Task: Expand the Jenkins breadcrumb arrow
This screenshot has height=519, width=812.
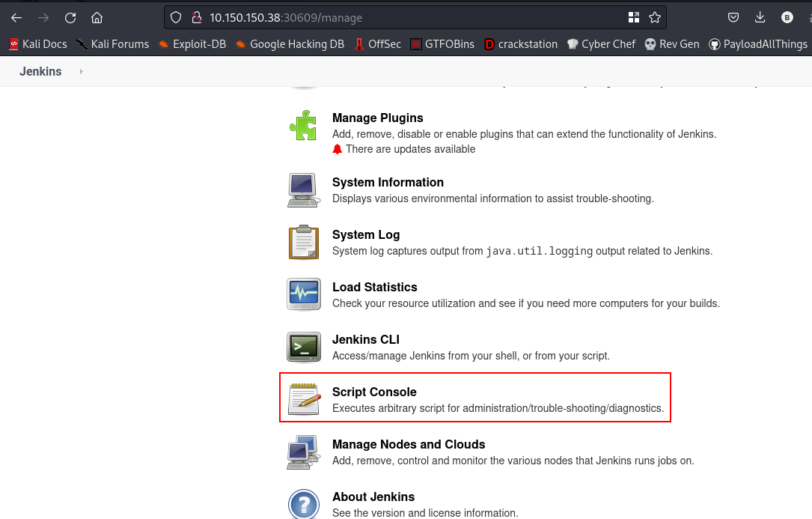Action: tap(82, 72)
